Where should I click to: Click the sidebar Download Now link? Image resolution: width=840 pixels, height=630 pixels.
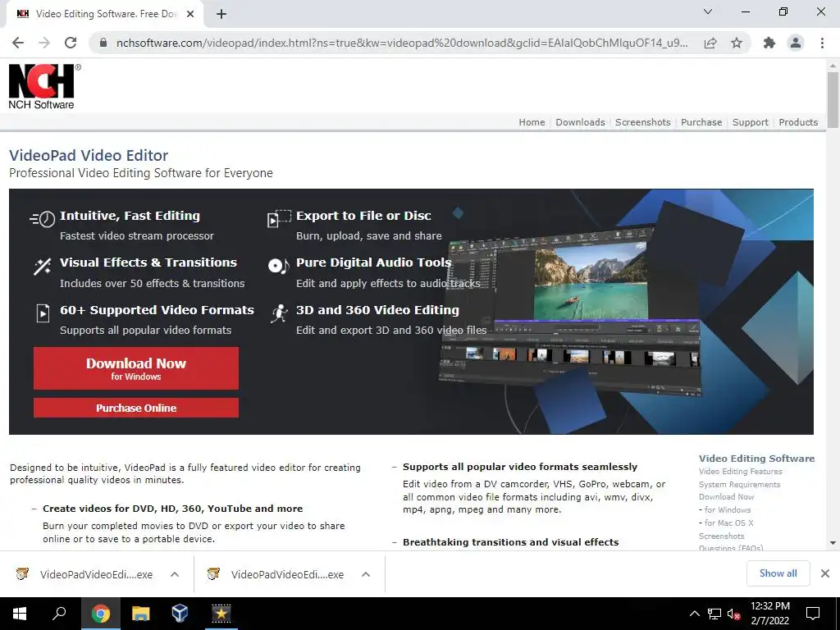pyautogui.click(x=727, y=496)
